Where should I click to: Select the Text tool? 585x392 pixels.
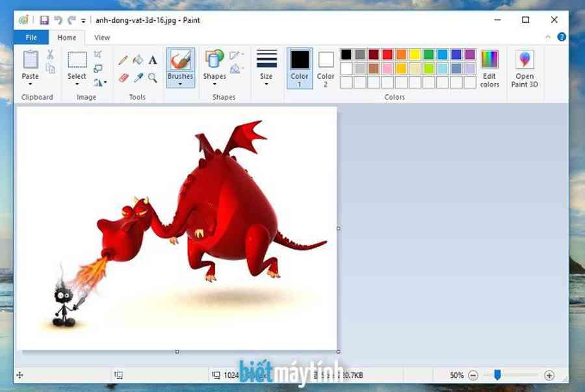(153, 60)
